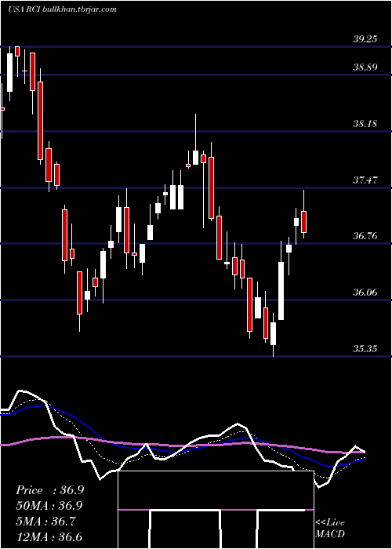Click the 'Price : 36.9' readout
The image size is (392, 549).
pyautogui.click(x=49, y=490)
